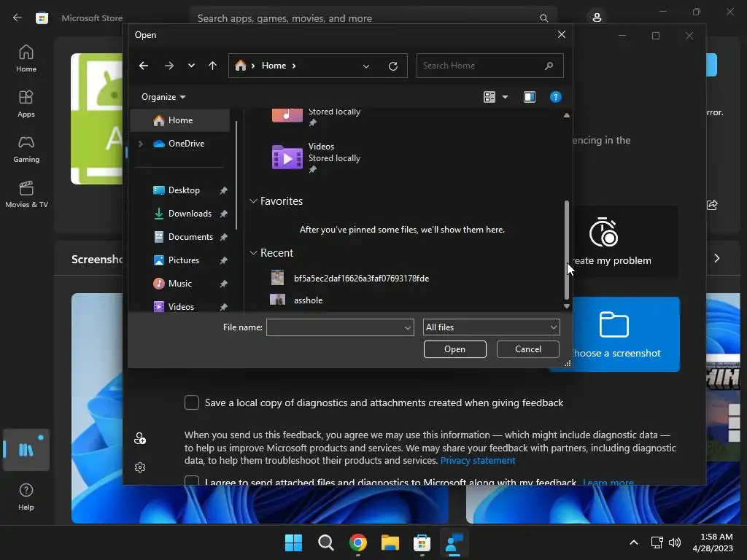The width and height of the screenshot is (747, 560).
Task: Open the All files type dropdown
Action: point(491,327)
